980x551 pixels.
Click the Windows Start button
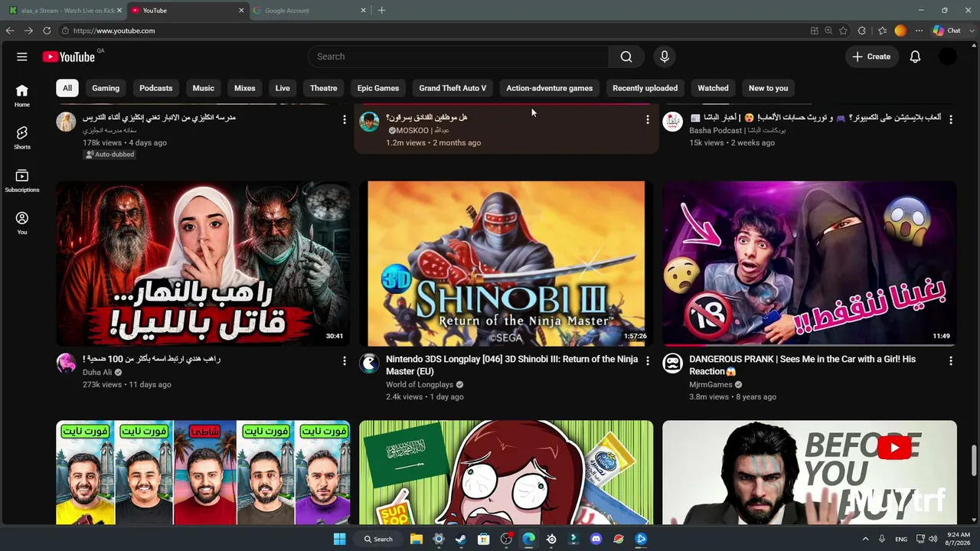[x=339, y=539]
